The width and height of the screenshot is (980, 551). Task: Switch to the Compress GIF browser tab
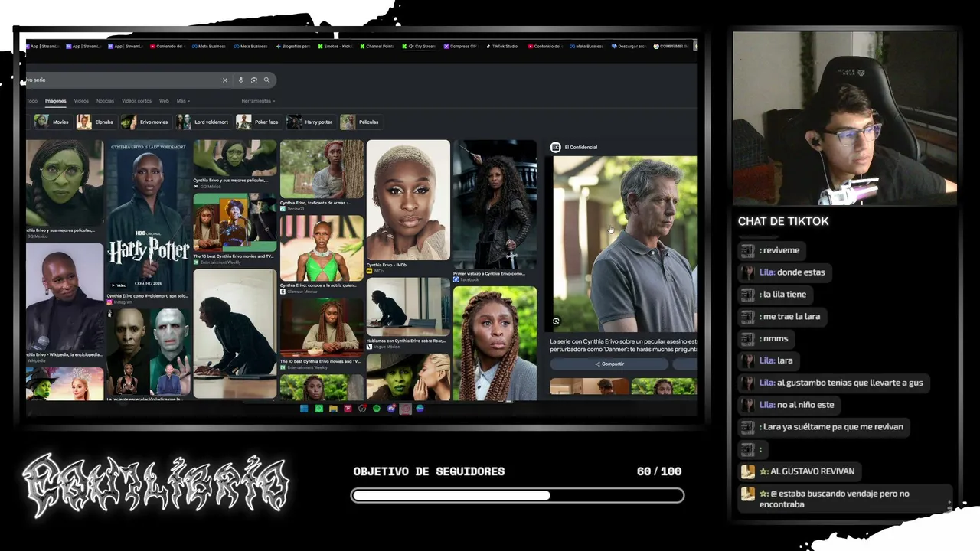pyautogui.click(x=461, y=46)
